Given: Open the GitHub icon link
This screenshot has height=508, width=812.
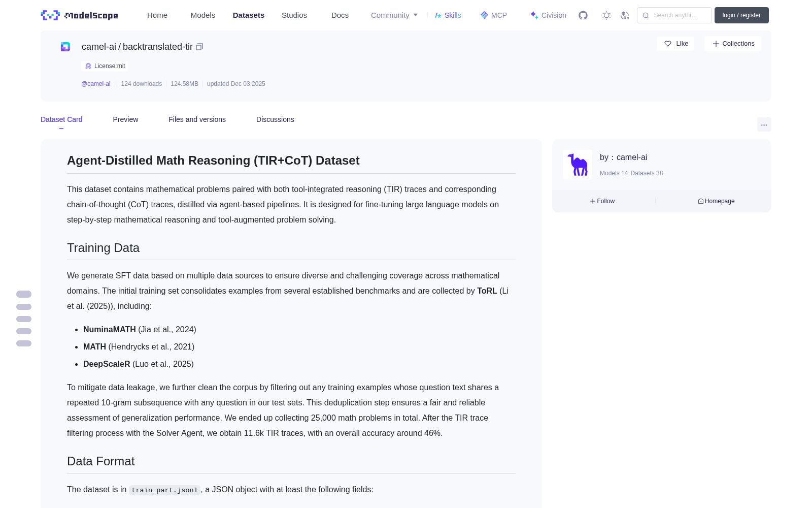Looking at the screenshot, I should point(583,15).
